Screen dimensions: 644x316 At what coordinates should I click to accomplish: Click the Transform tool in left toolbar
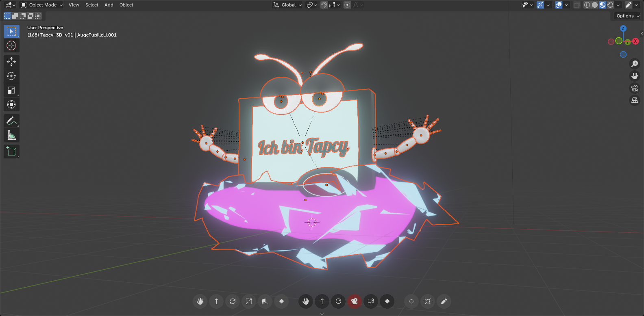11,104
